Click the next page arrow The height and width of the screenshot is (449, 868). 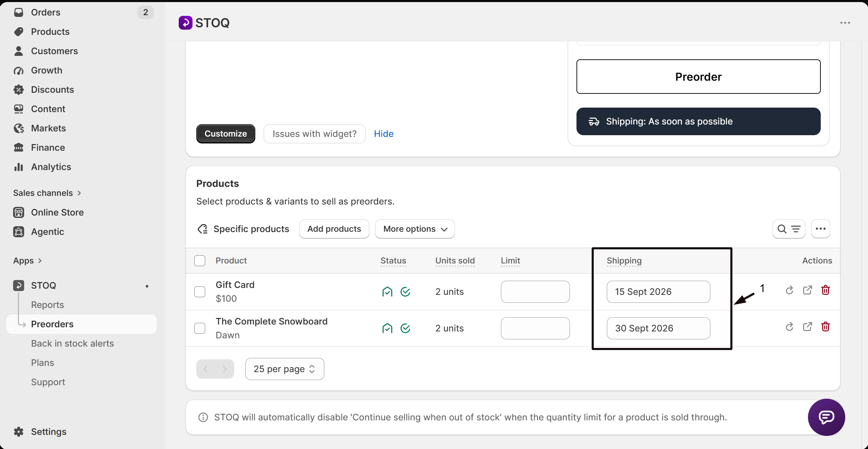225,369
